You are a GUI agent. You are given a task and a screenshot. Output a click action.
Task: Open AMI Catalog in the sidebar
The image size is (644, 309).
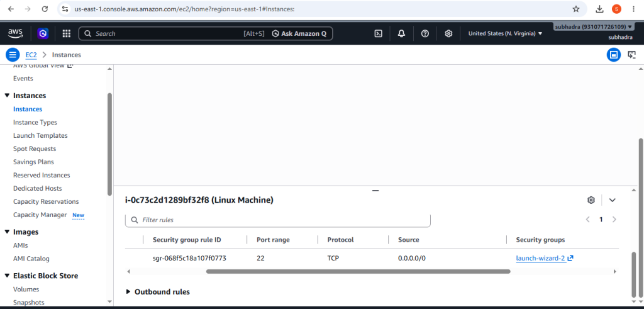tap(31, 259)
